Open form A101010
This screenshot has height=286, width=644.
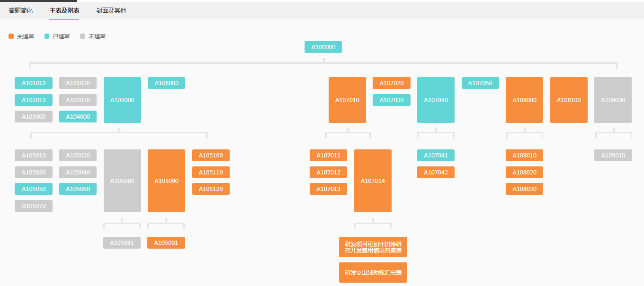pyautogui.click(x=34, y=83)
